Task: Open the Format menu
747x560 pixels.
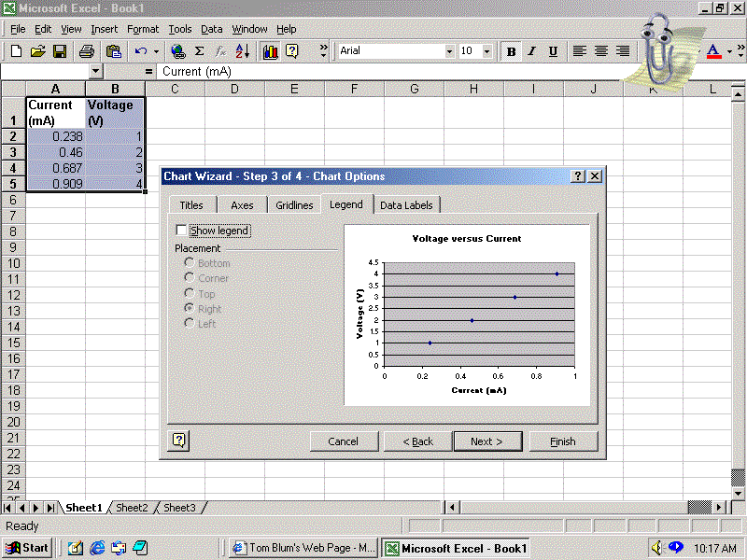Action: pos(143,30)
